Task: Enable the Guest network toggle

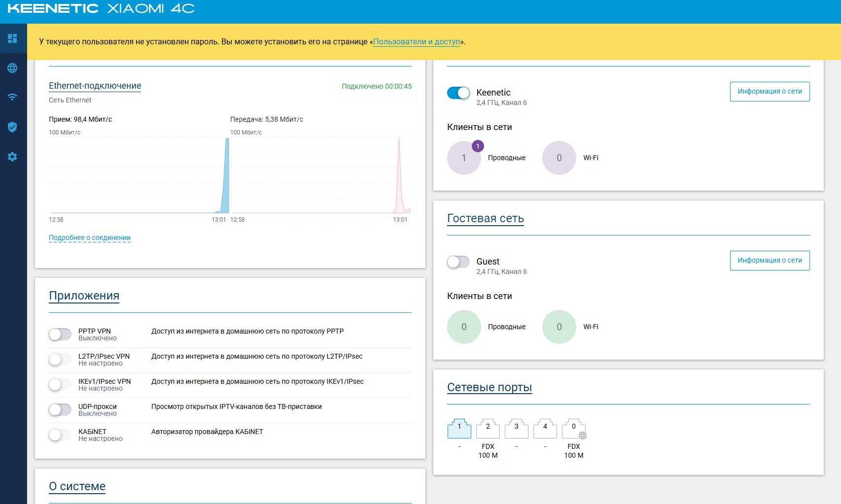Action: (458, 262)
